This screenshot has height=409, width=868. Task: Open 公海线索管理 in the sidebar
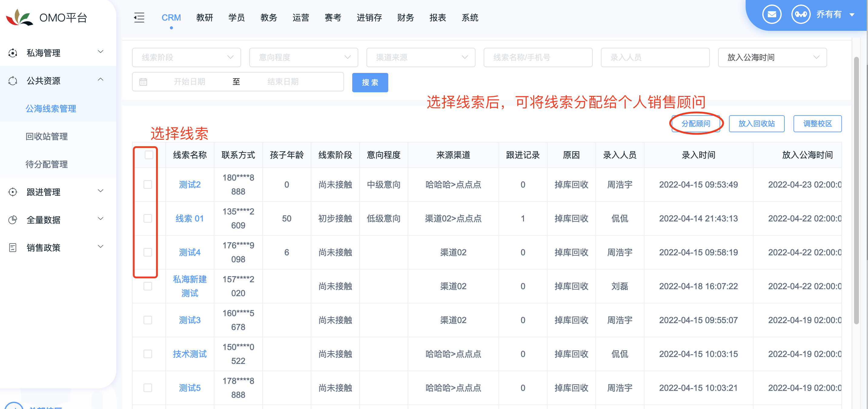(x=51, y=109)
